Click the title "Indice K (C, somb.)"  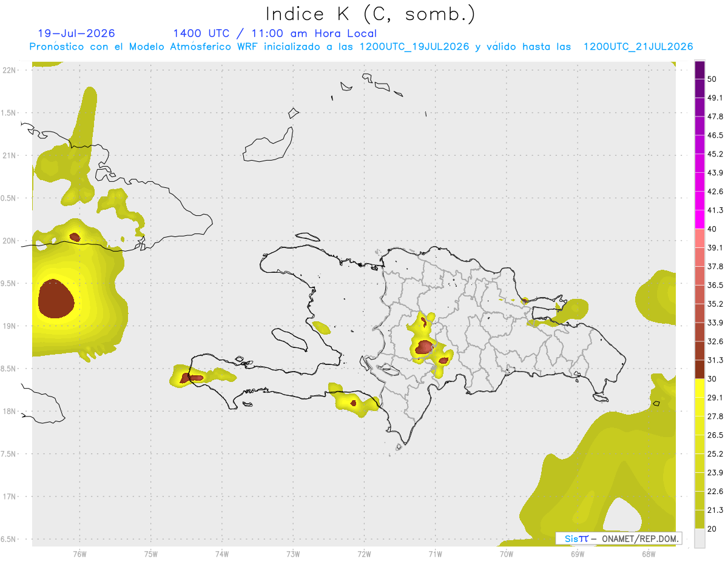coord(371,14)
